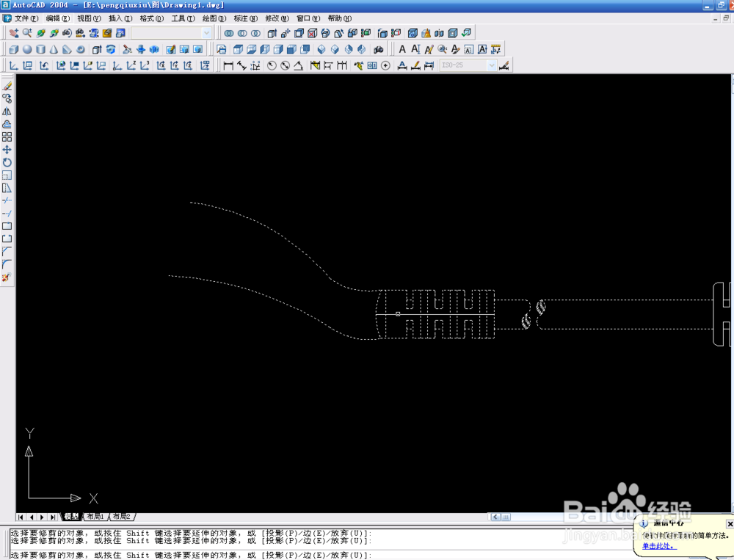The image size is (734, 560).
Task: Select the Scale tool
Action: (x=7, y=175)
